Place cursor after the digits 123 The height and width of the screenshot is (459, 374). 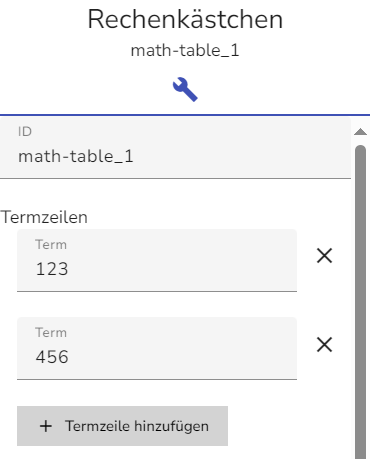click(x=69, y=269)
